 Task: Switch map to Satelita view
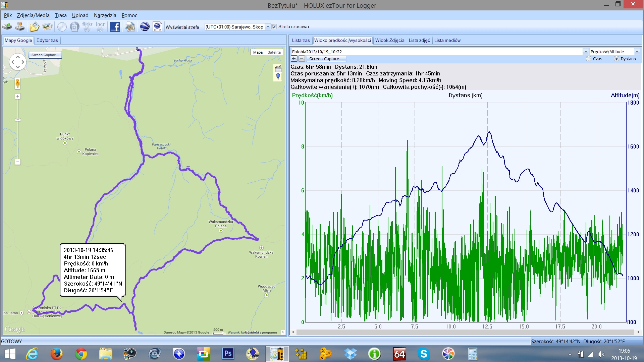[x=274, y=52]
